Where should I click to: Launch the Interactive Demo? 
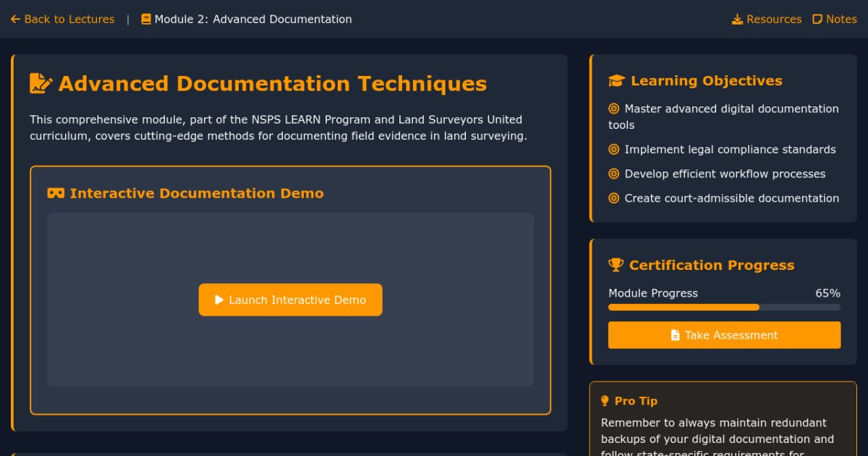pyautogui.click(x=290, y=300)
